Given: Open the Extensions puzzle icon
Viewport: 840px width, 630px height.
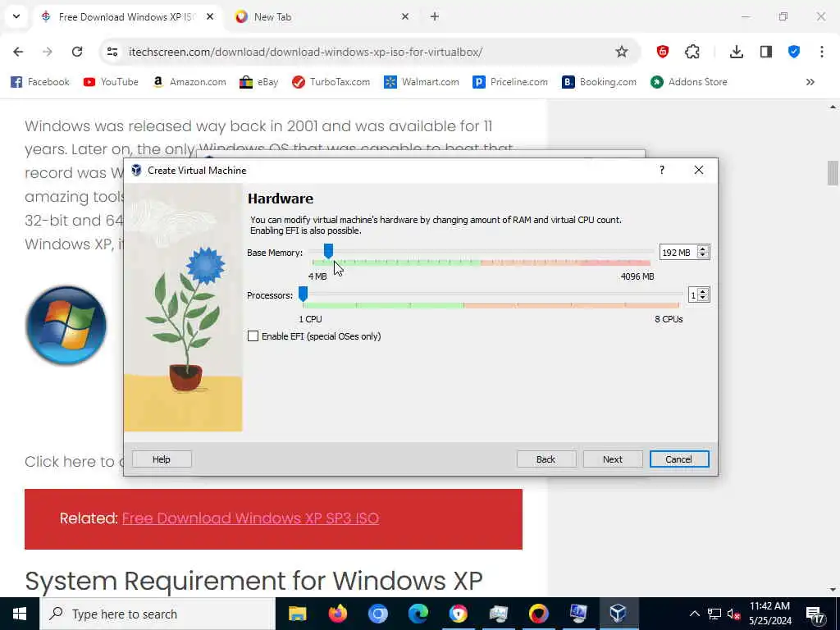Looking at the screenshot, I should tap(692, 52).
